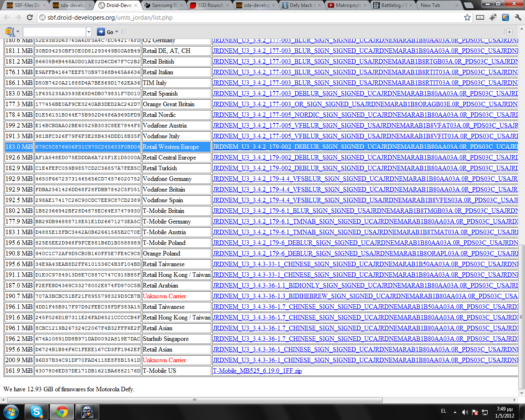Open the dropdown beside the yellow toolbar logo
Screen dimensions: 525x420
(x=18, y=32)
